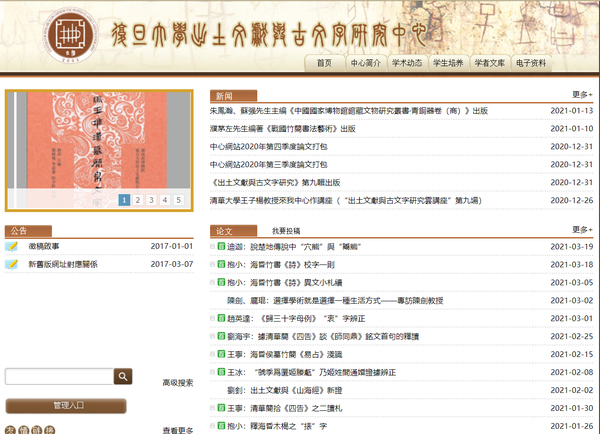
Task: Click the small gray icon on the 2021-02-08 row
Action: tap(212, 372)
